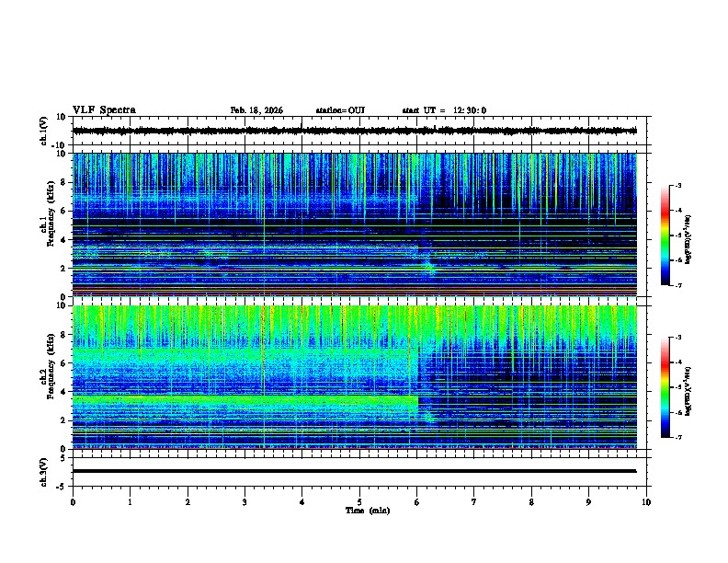Click the "-5" tick on ch.3(V) axis

click(63, 487)
